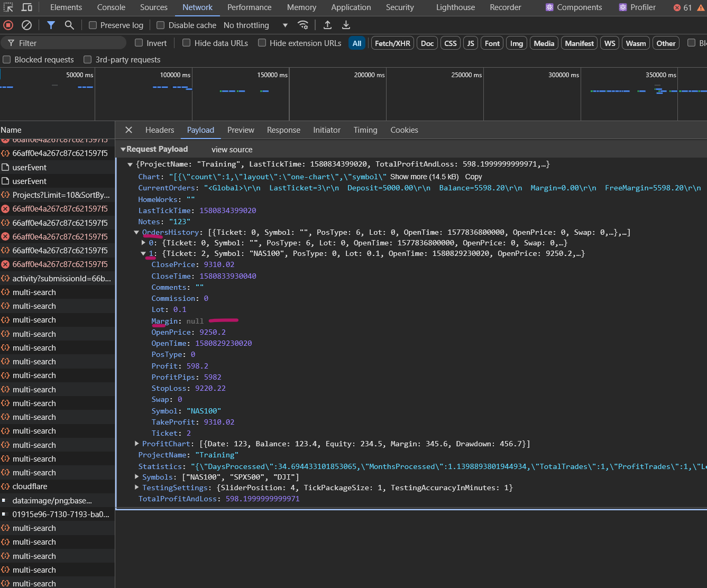Screen dimensions: 707x588
Task: Check the Disable cache option
Action: 161,25
